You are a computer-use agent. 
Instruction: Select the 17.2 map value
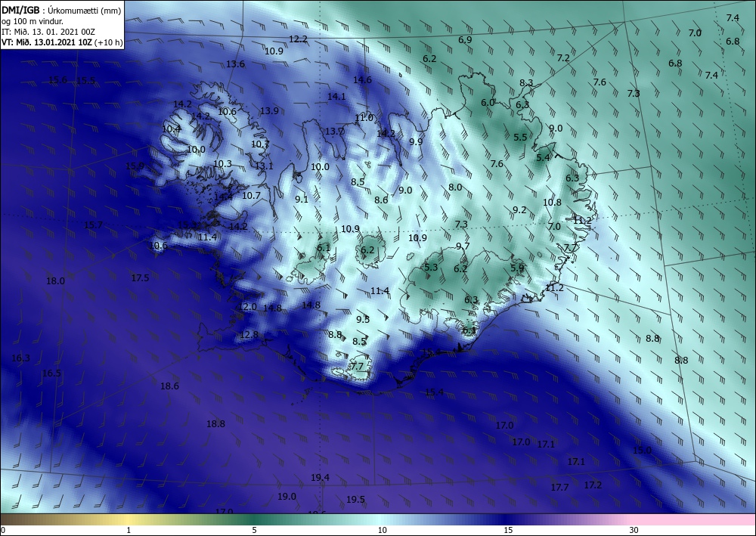[x=593, y=485]
